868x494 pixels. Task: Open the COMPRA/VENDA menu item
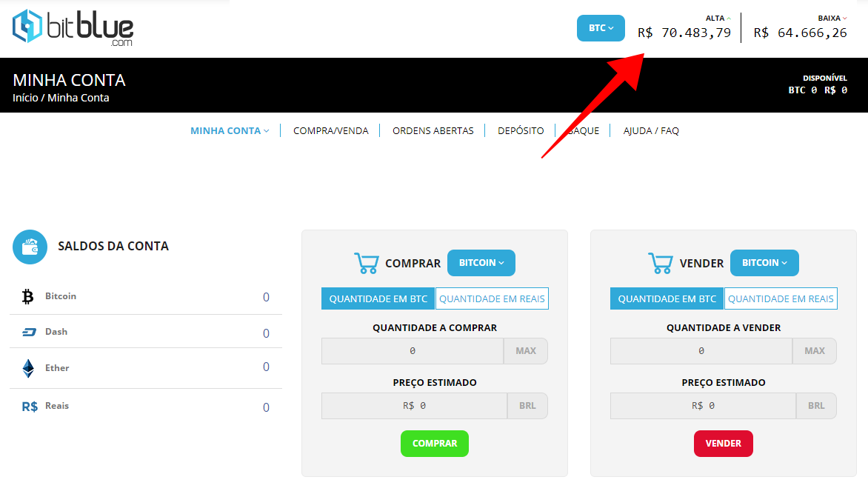[330, 130]
